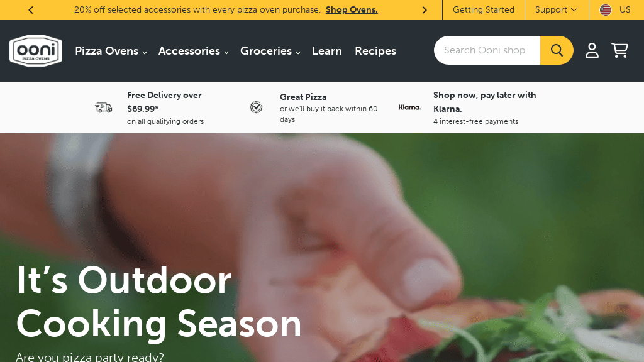Click the Free Delivery over $69.99 text
The image size is (644, 362).
(164, 102)
